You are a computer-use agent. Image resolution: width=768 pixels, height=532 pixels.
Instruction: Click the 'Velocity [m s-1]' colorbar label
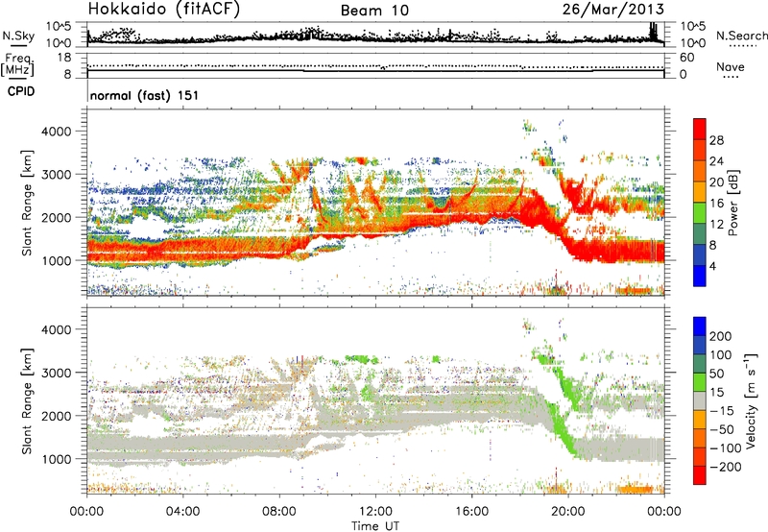(x=751, y=400)
